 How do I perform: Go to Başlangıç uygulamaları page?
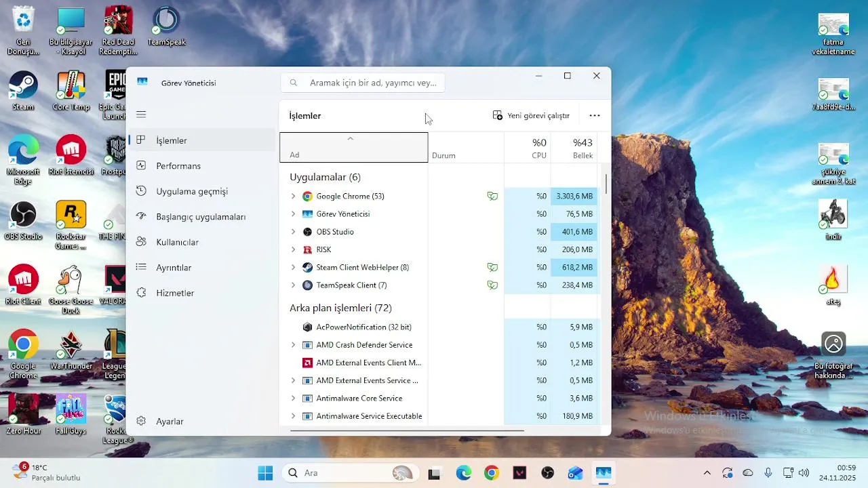202,217
